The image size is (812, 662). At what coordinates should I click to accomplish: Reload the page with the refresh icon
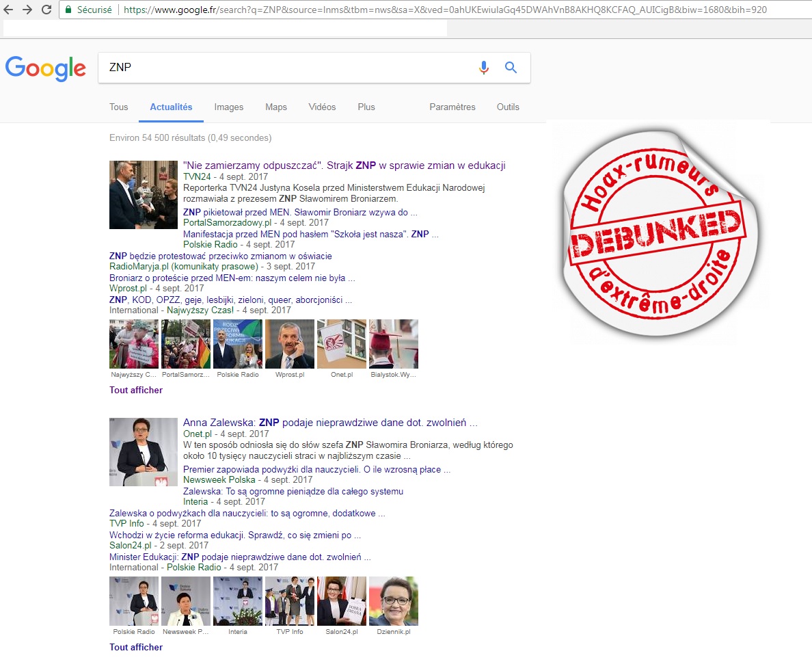[46, 10]
